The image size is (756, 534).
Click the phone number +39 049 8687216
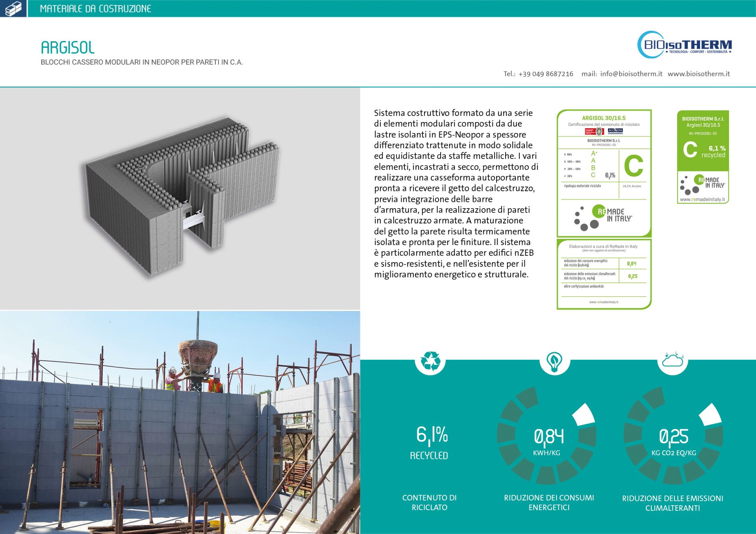546,74
